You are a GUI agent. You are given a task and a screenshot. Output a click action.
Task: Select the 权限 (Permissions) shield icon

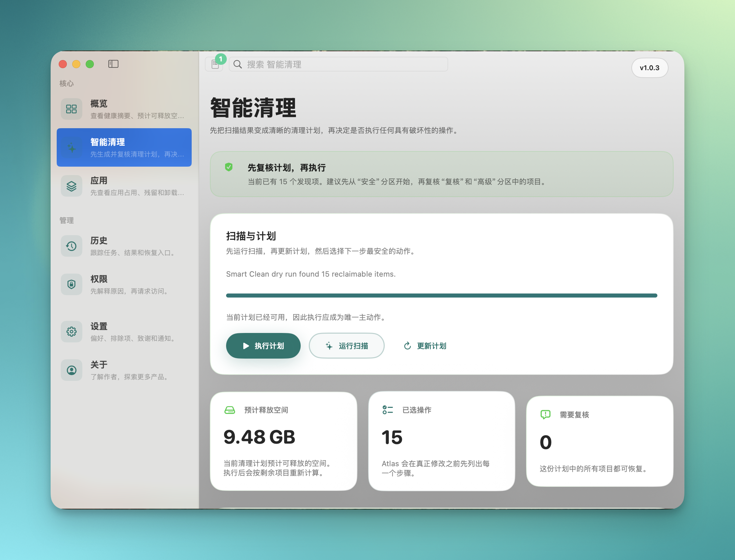71,284
